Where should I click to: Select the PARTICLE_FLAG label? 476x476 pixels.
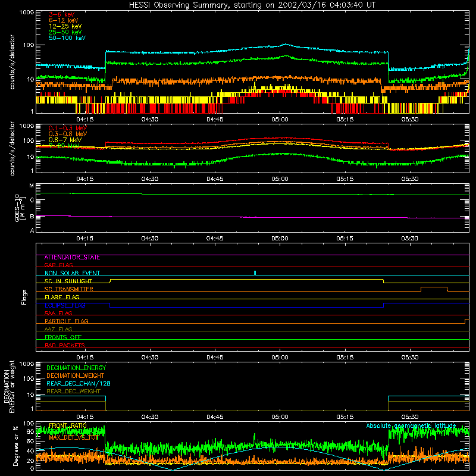click(x=67, y=321)
